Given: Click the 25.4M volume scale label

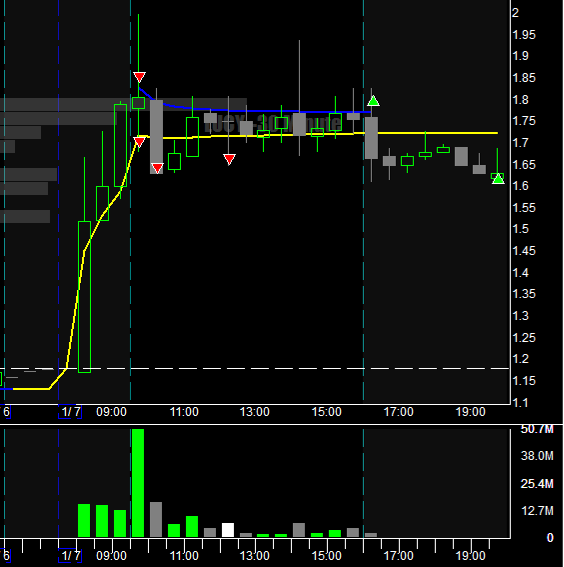Looking at the screenshot, I should click(x=537, y=483).
